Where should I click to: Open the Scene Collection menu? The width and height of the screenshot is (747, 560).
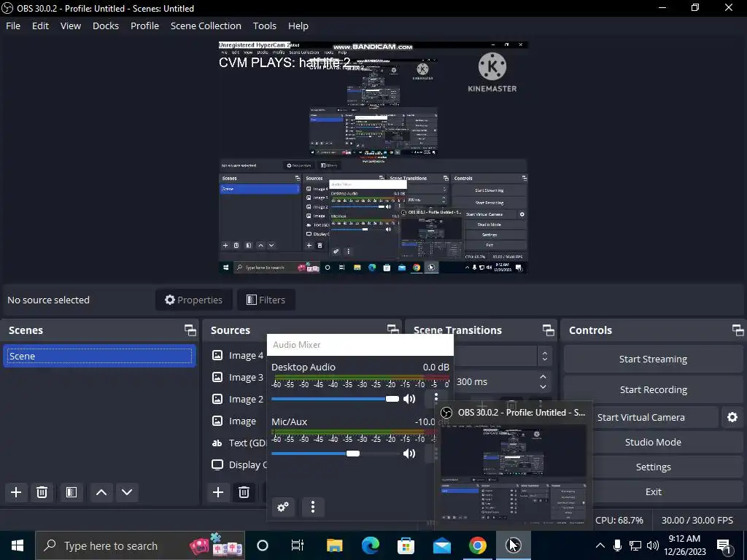[206, 26]
